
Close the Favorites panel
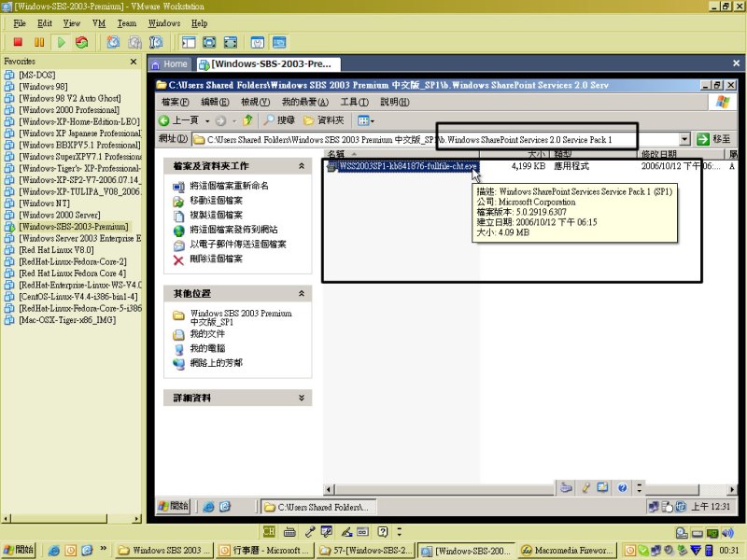pos(134,62)
